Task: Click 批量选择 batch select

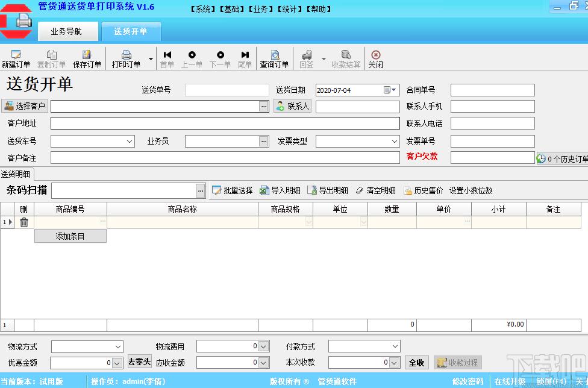Action: (x=233, y=190)
